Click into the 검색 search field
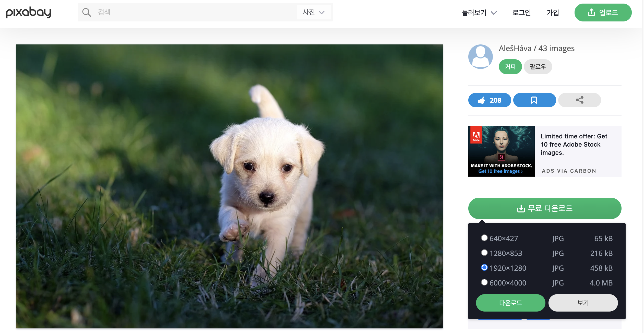Image resolution: width=644 pixels, height=333 pixels. pyautogui.click(x=194, y=12)
